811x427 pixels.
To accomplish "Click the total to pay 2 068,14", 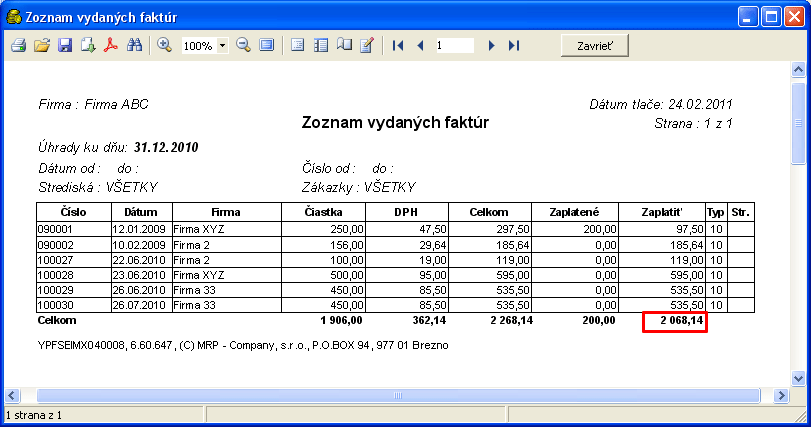I will [x=682, y=321].
